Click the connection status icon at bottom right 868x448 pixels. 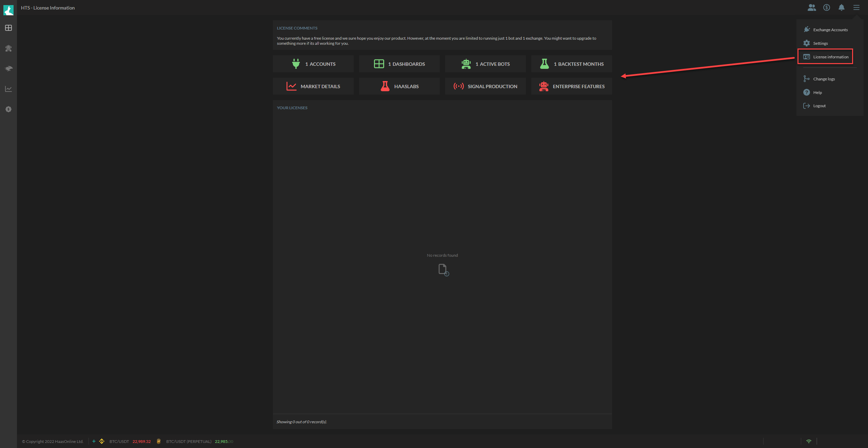[808, 441]
